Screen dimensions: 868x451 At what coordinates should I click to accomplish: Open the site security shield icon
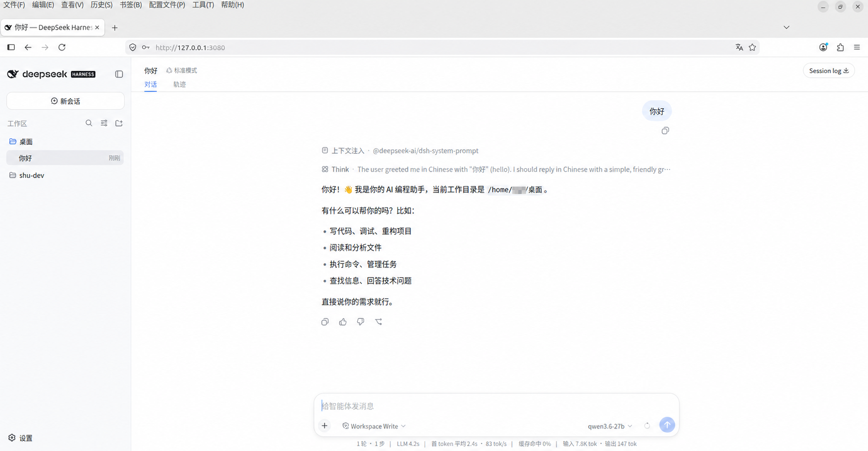click(x=133, y=47)
